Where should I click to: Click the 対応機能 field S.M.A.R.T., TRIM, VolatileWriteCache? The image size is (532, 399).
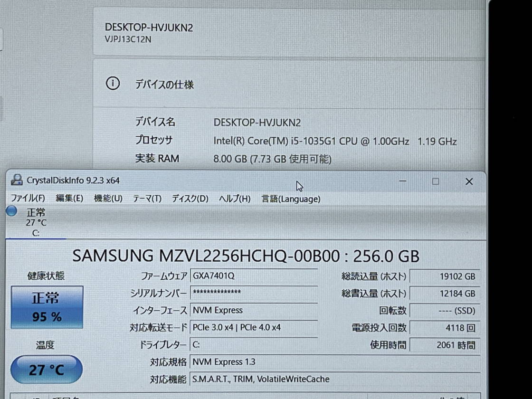click(x=335, y=379)
